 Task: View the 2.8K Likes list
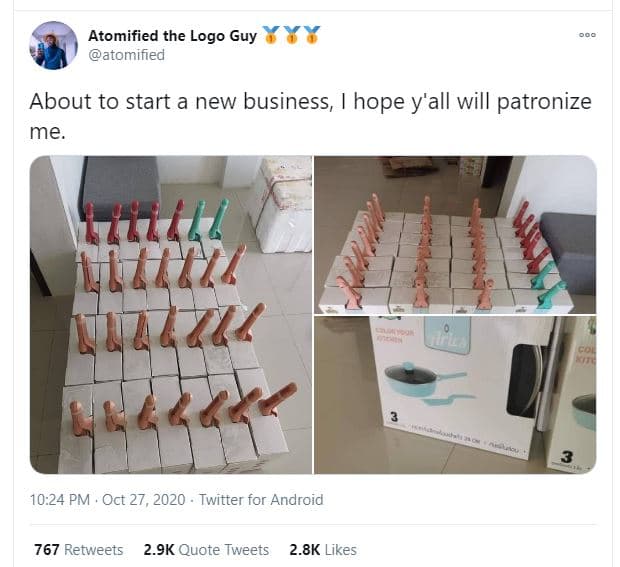click(x=323, y=550)
